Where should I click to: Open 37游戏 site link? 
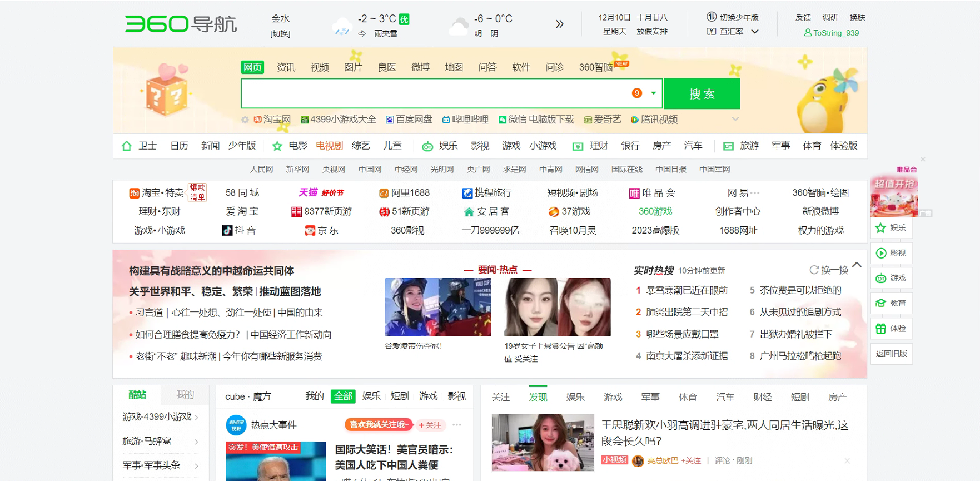coord(569,211)
